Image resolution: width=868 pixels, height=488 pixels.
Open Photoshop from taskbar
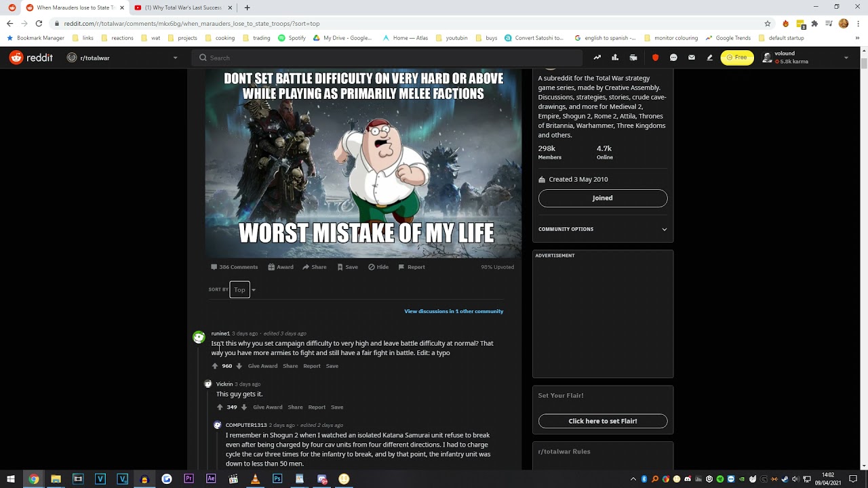pos(277,479)
